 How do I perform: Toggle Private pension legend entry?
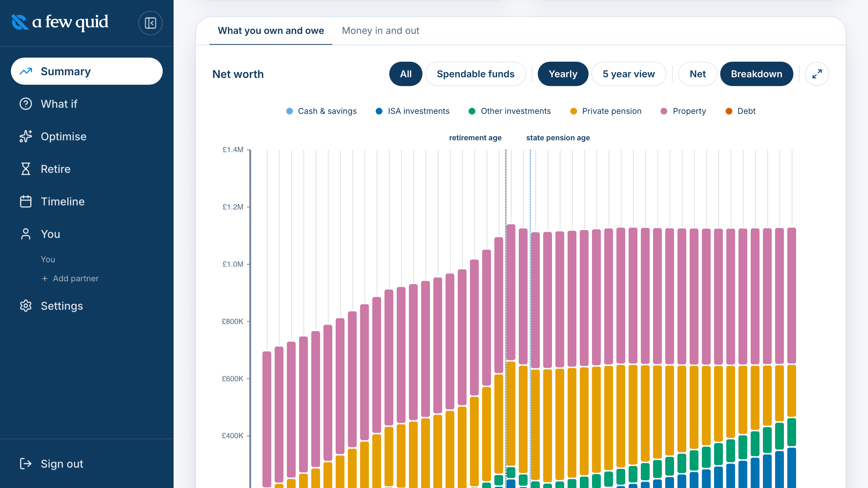click(606, 111)
